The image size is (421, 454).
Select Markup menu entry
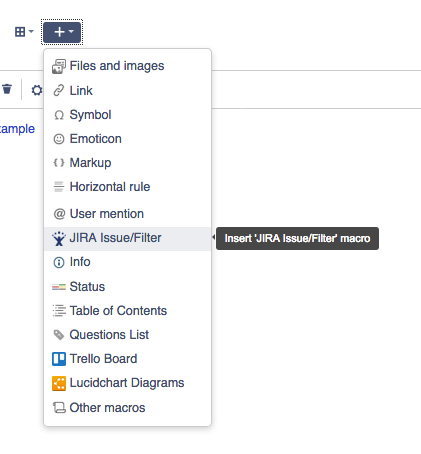pos(127,163)
